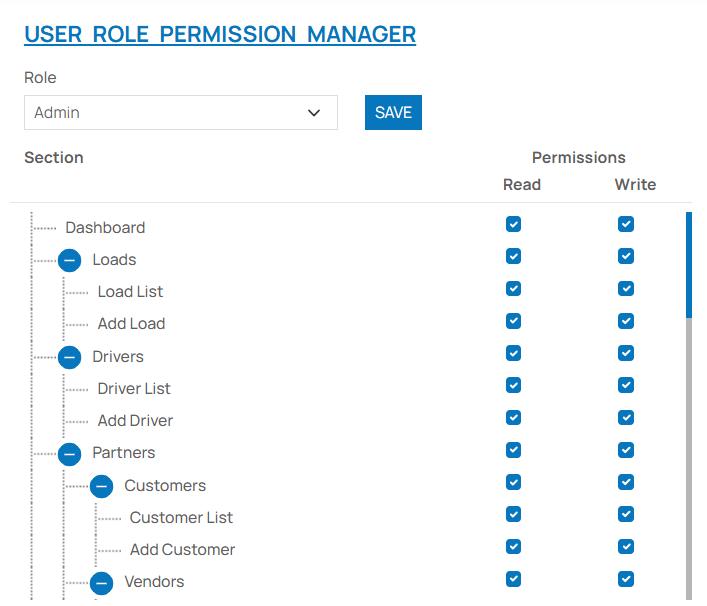Select the Dashboard tree item

pyautogui.click(x=105, y=228)
